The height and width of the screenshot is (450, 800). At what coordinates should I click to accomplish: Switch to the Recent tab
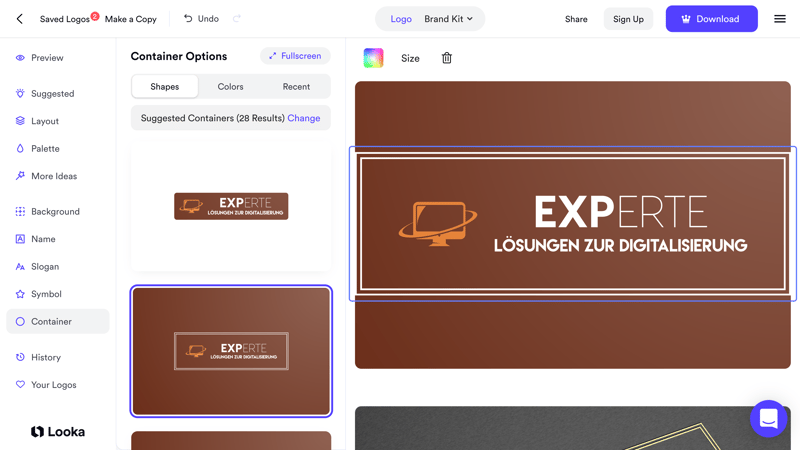(x=296, y=87)
